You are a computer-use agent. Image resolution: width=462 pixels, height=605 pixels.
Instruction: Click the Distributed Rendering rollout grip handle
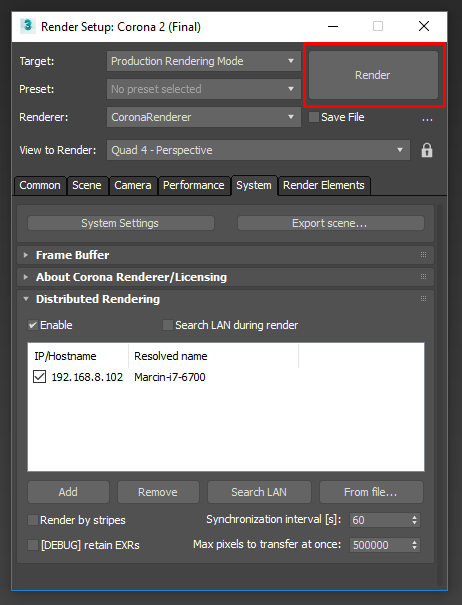click(423, 299)
